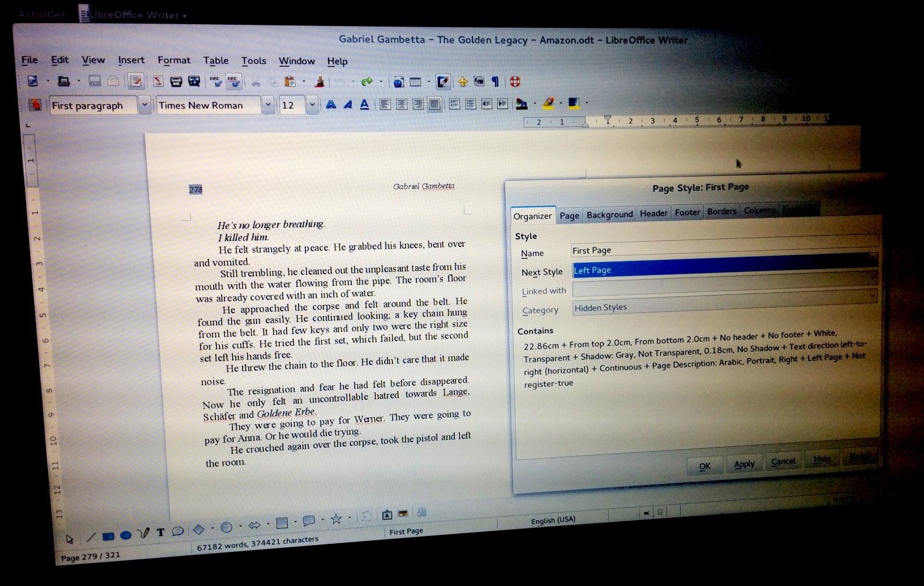Viewport: 924px width, 586px height.
Task: Toggle AutoSpellcheck ABC icon
Action: coord(233,81)
